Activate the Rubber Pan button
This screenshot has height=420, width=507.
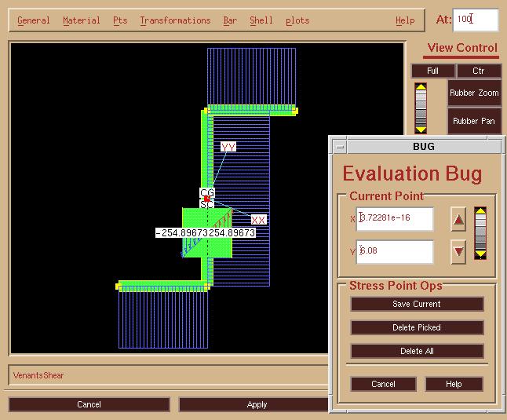coord(474,121)
